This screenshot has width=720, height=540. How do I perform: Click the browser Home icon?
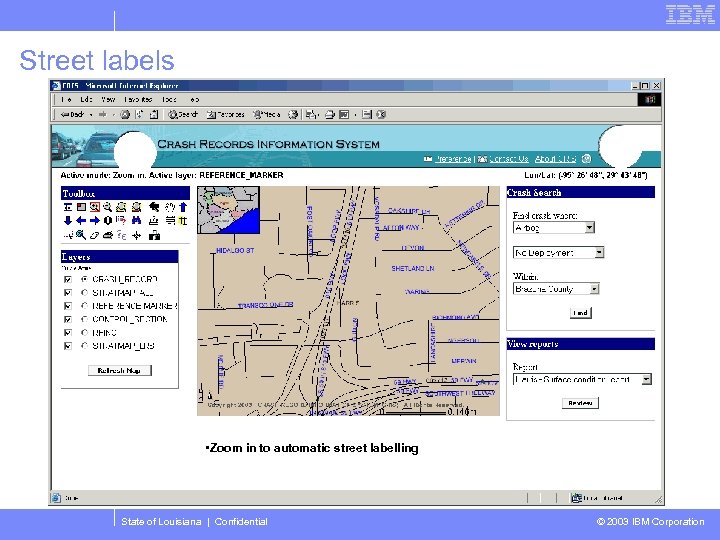(x=154, y=114)
